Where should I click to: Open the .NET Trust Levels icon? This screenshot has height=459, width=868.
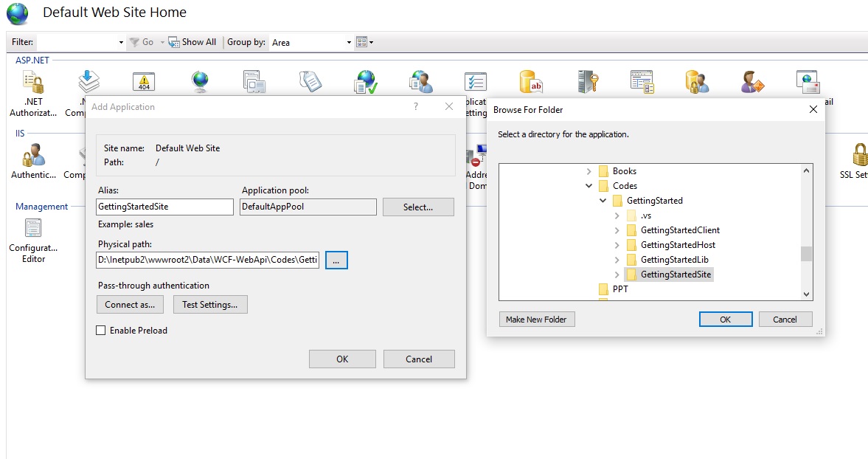(x=365, y=82)
